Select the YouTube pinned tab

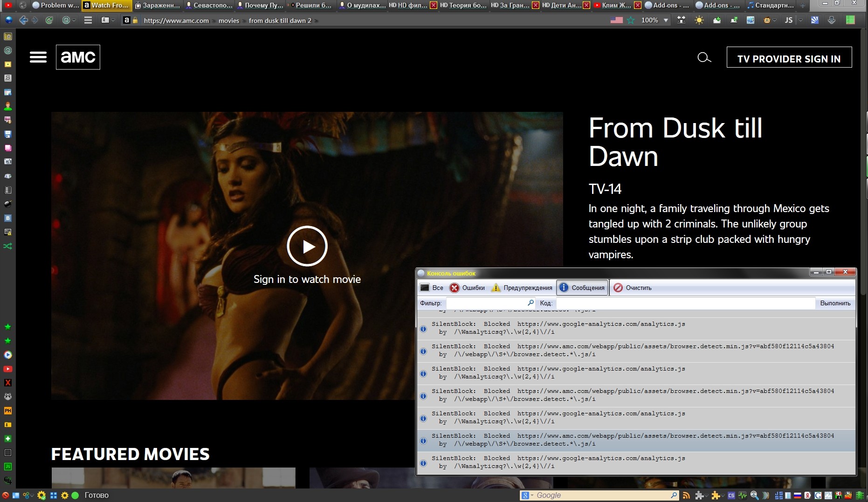8,5
